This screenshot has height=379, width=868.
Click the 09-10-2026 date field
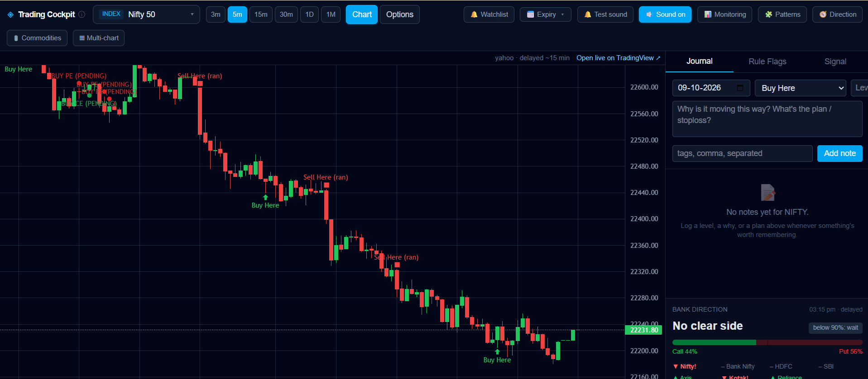pyautogui.click(x=711, y=88)
